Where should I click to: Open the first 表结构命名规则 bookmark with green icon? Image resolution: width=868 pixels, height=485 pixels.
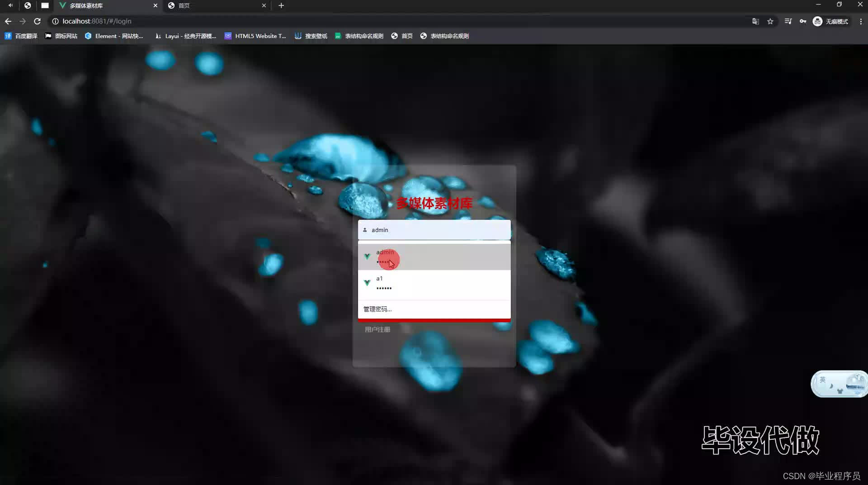tap(359, 36)
